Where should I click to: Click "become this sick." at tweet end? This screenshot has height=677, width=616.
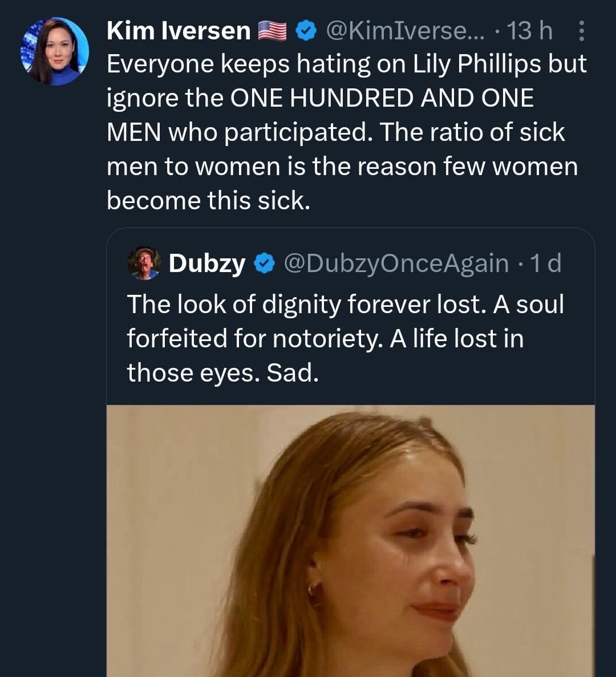pyautogui.click(x=208, y=201)
